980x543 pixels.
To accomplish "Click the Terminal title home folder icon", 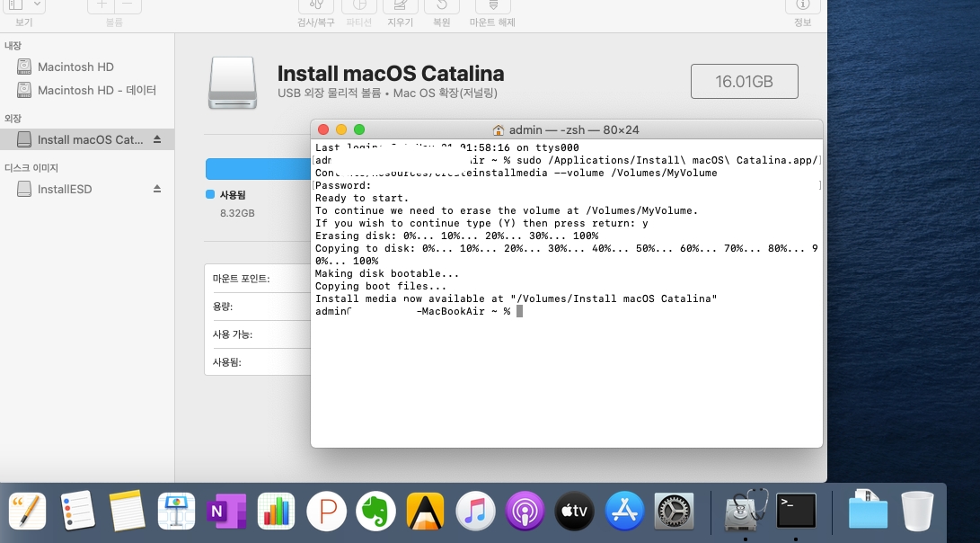I will 499,130.
